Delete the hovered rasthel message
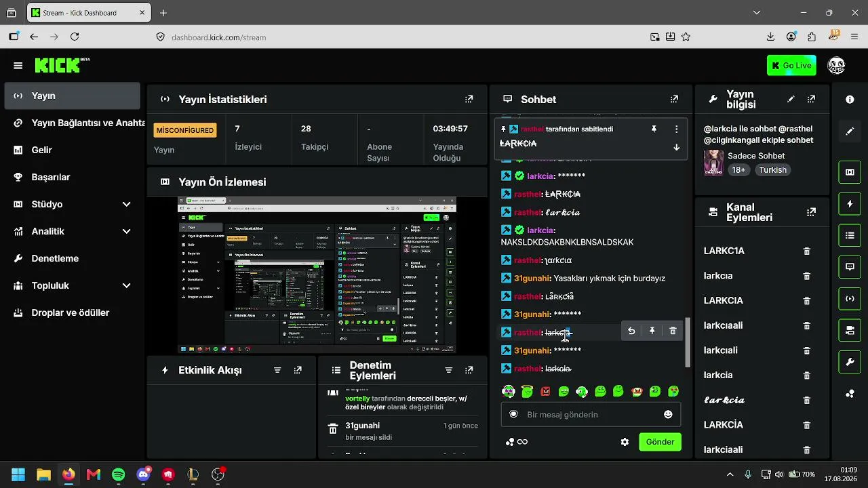 click(x=673, y=331)
